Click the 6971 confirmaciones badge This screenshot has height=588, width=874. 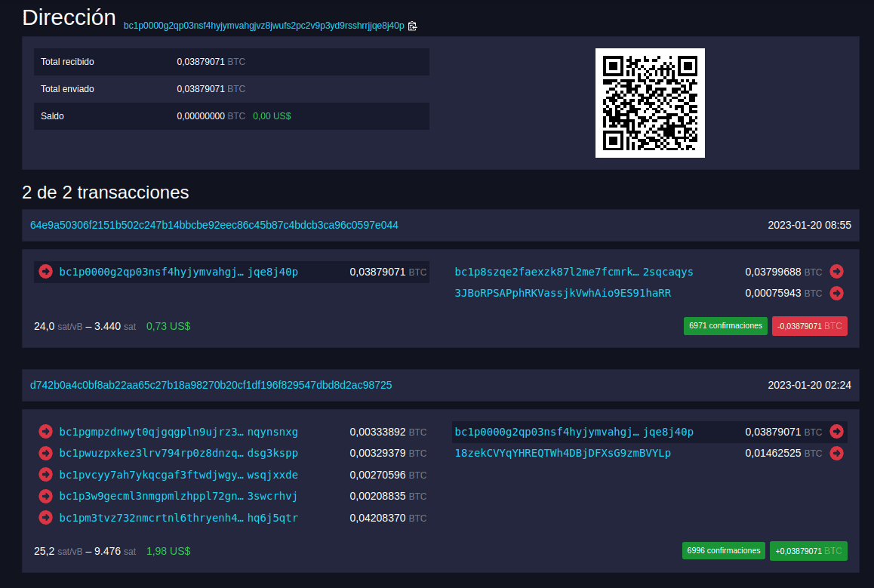(725, 326)
